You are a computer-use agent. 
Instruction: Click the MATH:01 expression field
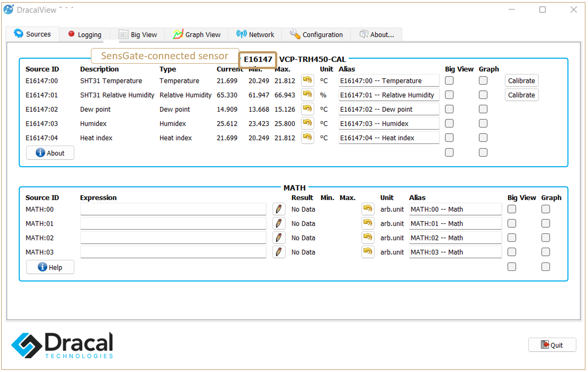[173, 224]
